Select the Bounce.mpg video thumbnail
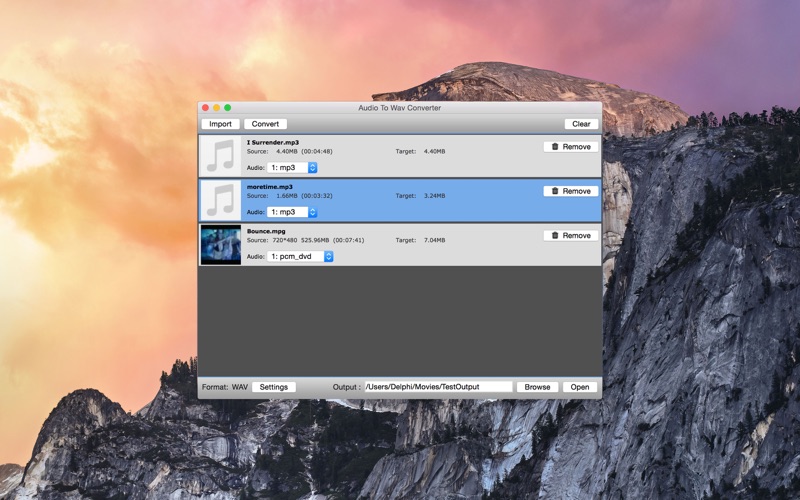Viewport: 800px width, 500px height. click(220, 245)
